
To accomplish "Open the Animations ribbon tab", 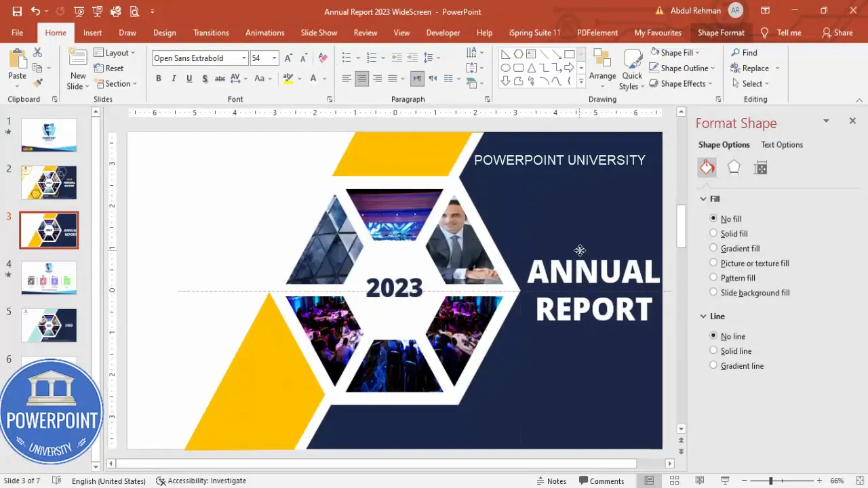I will click(264, 33).
